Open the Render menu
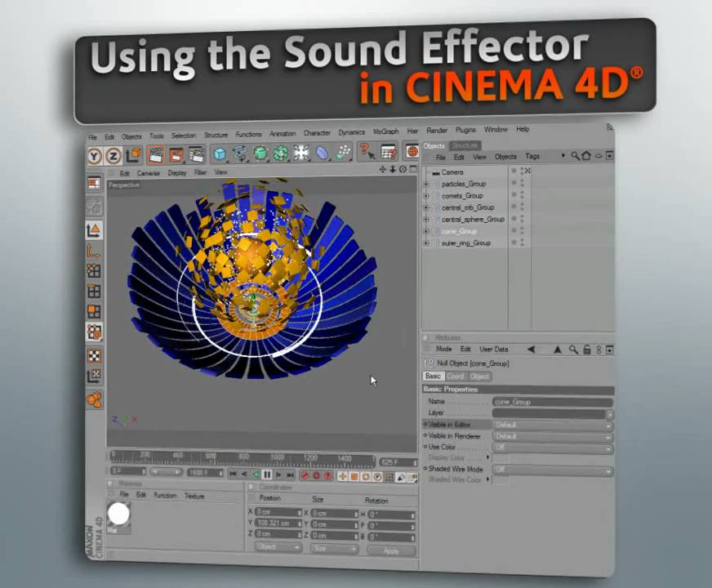712x588 pixels. (437, 131)
